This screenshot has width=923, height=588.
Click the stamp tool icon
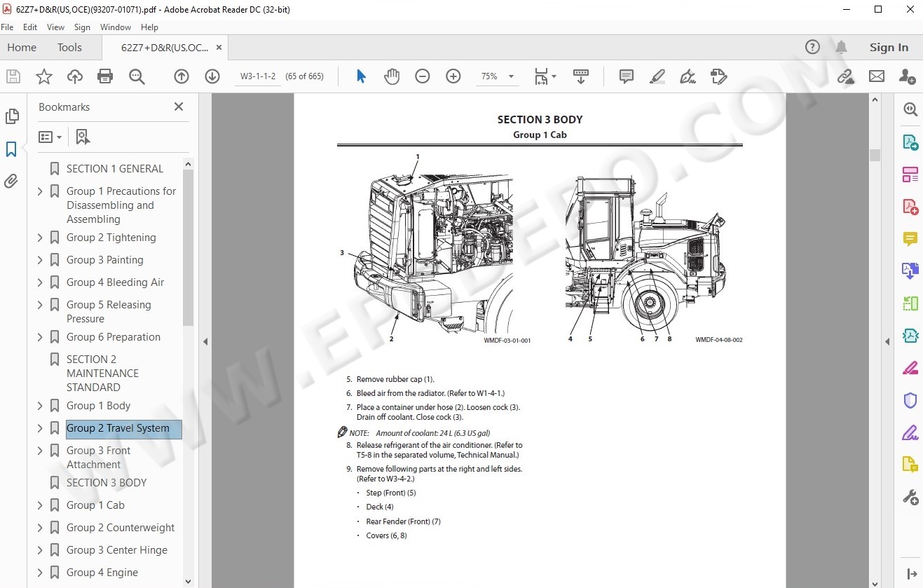pos(718,76)
